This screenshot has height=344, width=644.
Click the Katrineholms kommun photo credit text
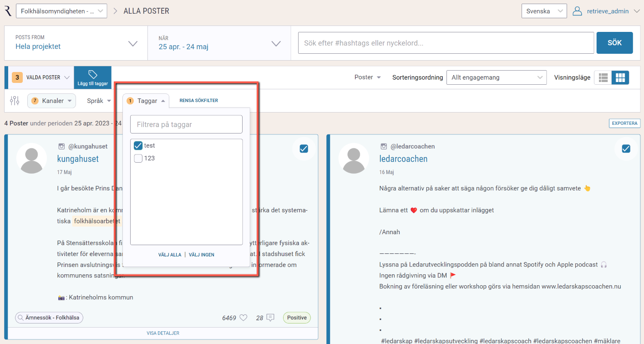(x=101, y=298)
